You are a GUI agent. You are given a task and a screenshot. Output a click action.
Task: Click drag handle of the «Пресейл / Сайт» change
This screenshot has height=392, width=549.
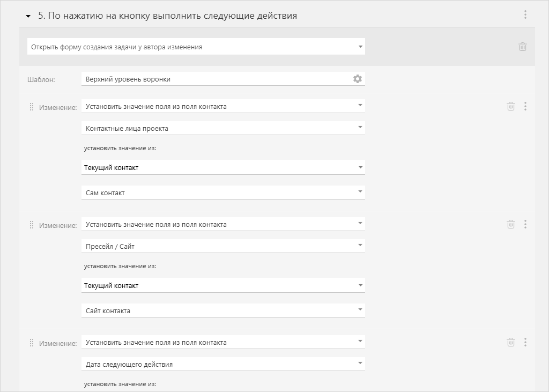coord(31,225)
